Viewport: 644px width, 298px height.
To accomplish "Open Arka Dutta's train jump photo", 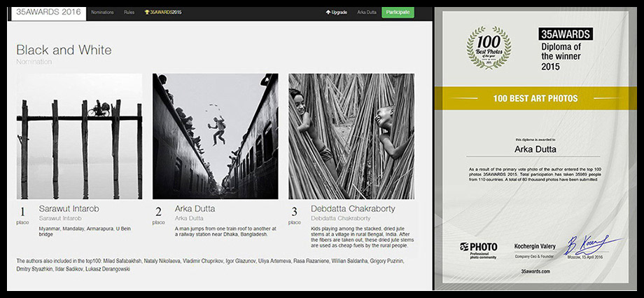I will point(215,136).
